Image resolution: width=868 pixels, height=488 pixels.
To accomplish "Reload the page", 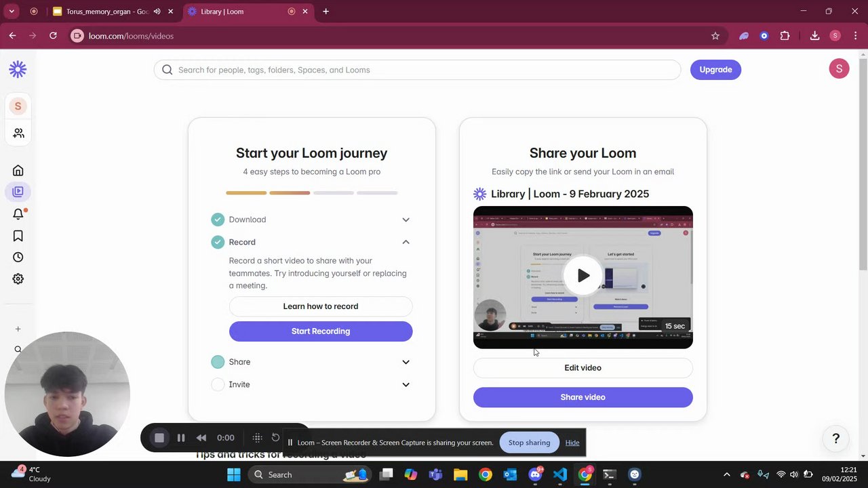I will [x=53, y=36].
